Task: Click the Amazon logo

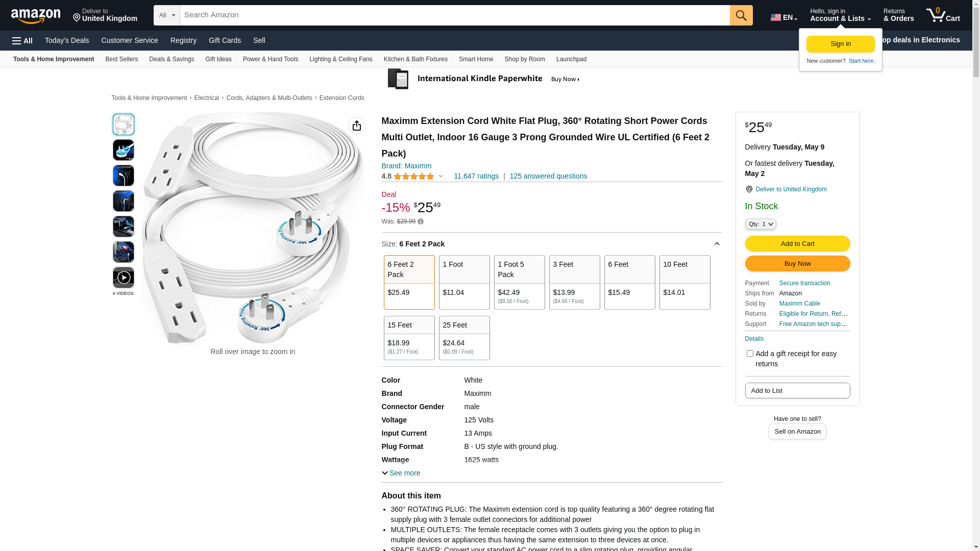Action: click(36, 16)
